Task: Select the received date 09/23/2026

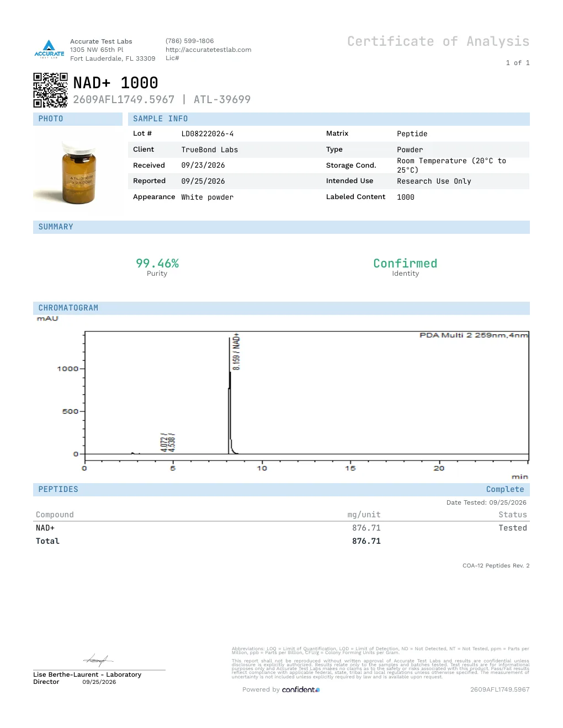Action: (x=203, y=165)
